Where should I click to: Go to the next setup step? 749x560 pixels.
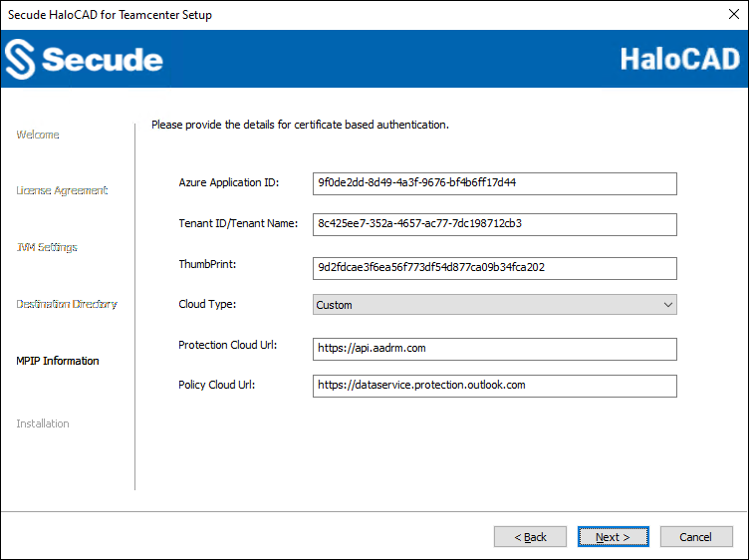[x=613, y=537]
